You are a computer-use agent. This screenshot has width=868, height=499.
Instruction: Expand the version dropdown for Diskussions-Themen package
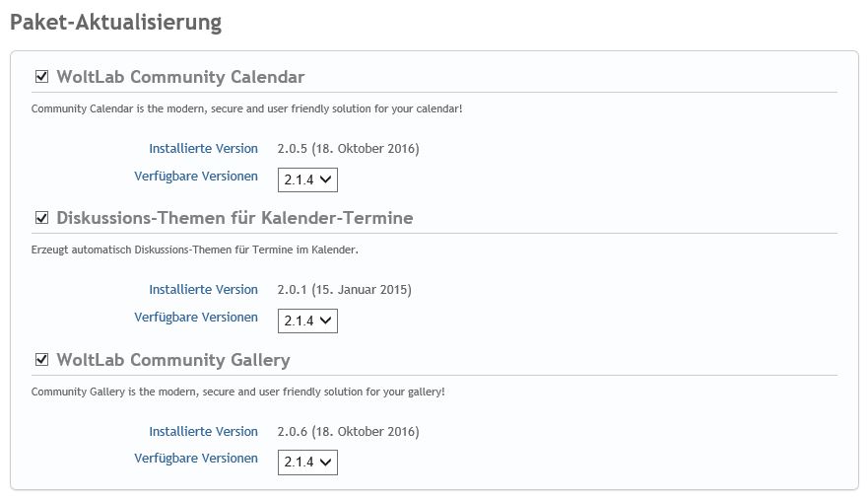(x=307, y=321)
